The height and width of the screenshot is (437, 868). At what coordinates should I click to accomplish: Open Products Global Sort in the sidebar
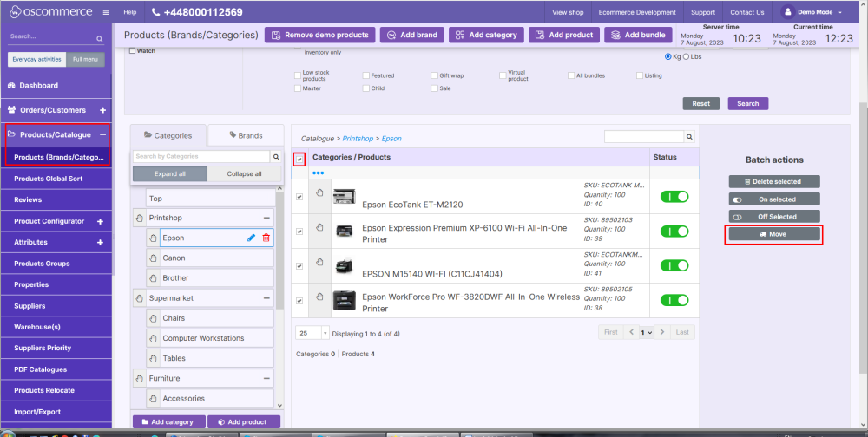coord(49,179)
